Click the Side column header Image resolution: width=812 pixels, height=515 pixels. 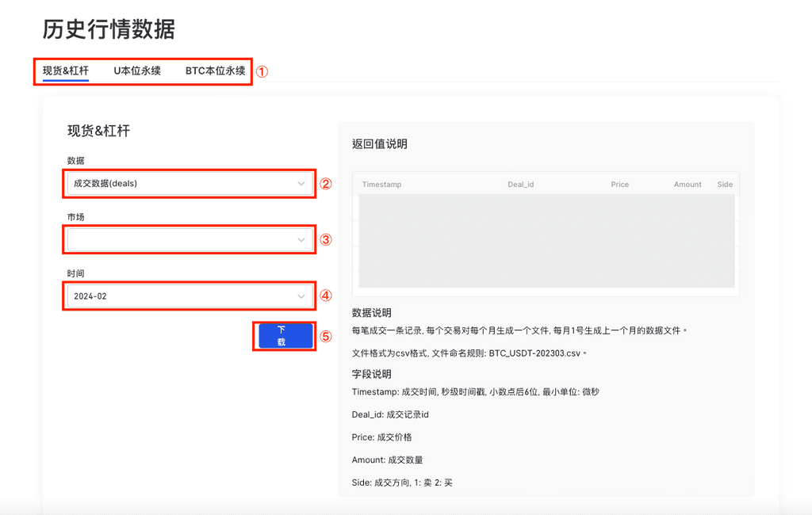725,185
